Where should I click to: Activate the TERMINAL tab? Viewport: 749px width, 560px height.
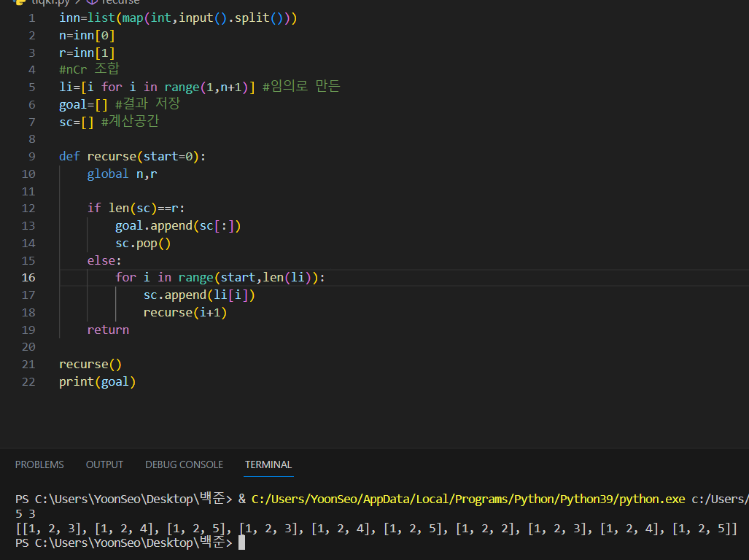point(268,464)
